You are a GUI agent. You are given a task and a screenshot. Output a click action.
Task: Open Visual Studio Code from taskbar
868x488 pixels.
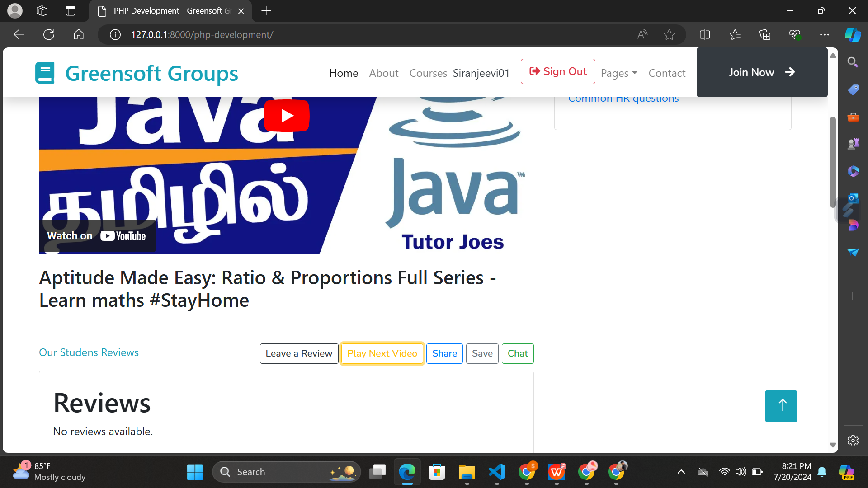[x=497, y=472]
